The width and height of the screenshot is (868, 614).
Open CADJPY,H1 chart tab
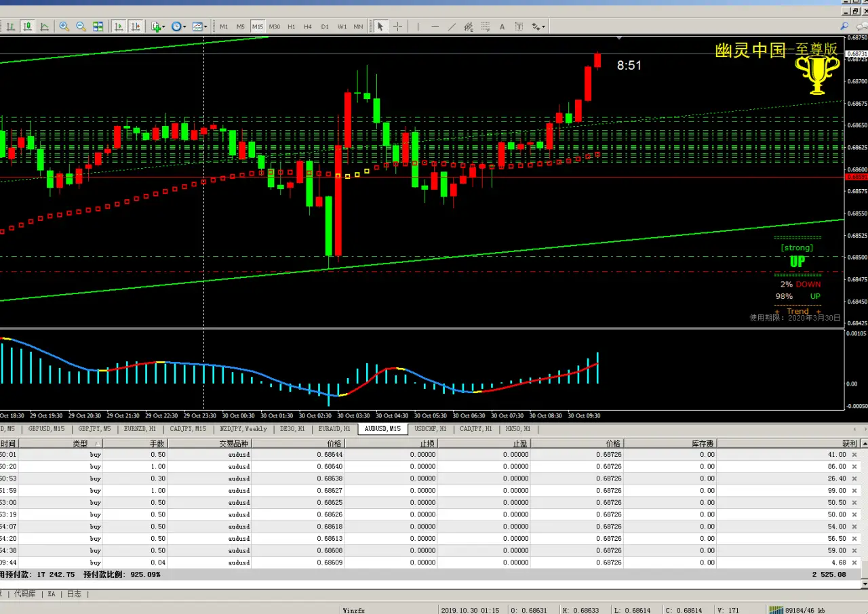[476, 429]
